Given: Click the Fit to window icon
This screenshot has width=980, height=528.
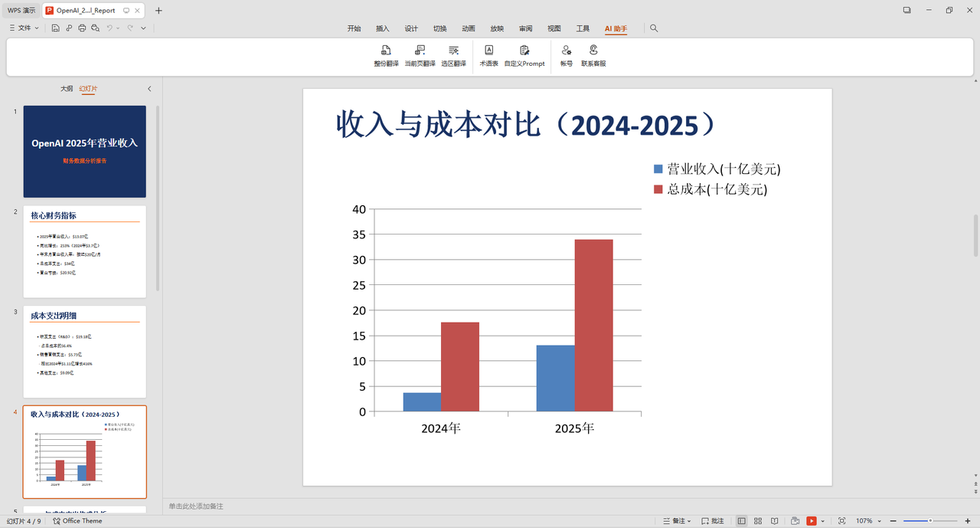Looking at the screenshot, I should [x=842, y=521].
